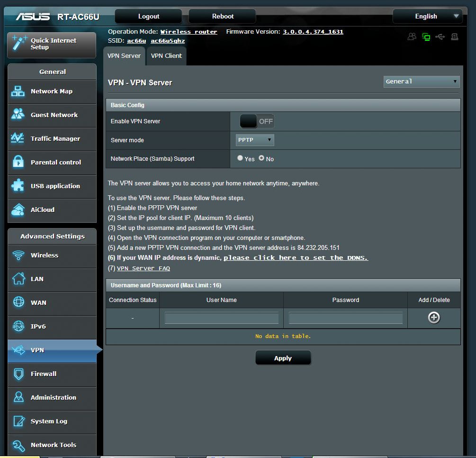Select No for Samba Support
This screenshot has width=476, height=458.
261,158
